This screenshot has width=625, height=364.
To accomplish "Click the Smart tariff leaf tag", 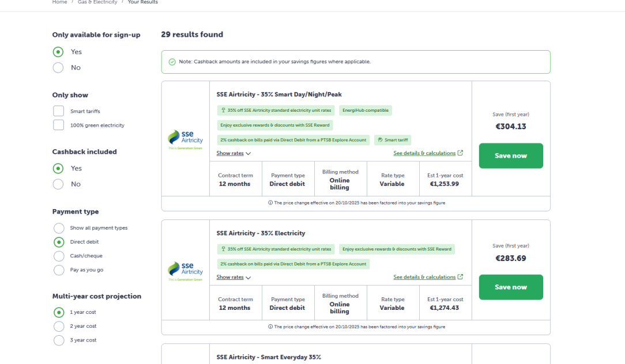I will click(x=393, y=140).
